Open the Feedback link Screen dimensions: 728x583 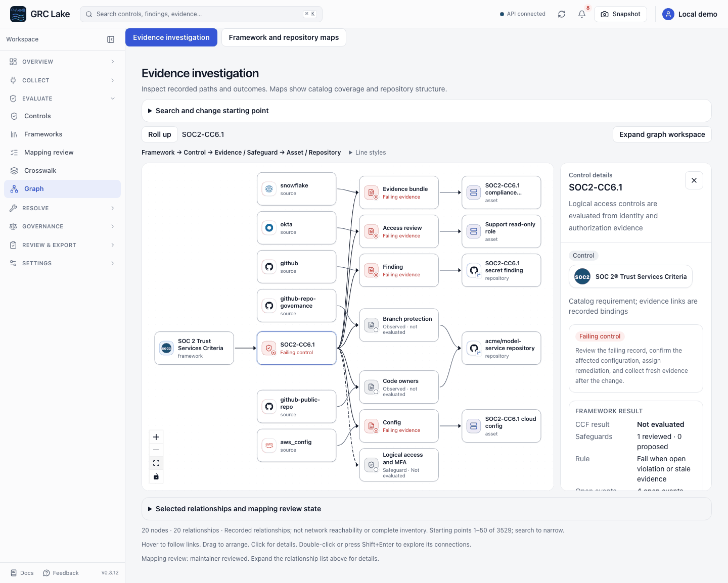(x=61, y=573)
